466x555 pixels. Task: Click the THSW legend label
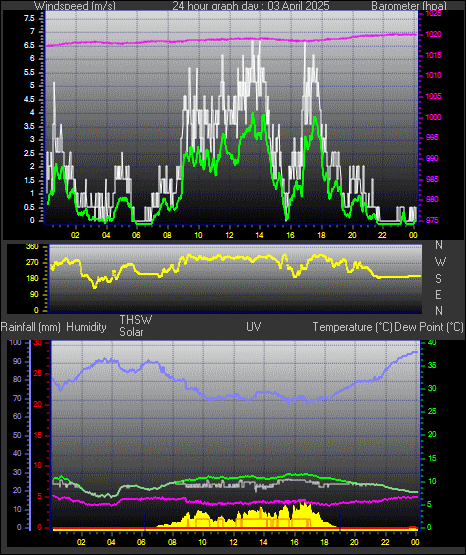pos(136,320)
